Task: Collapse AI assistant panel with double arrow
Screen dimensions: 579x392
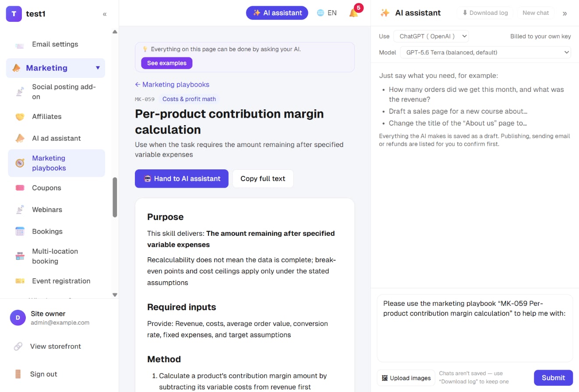Action: [565, 13]
